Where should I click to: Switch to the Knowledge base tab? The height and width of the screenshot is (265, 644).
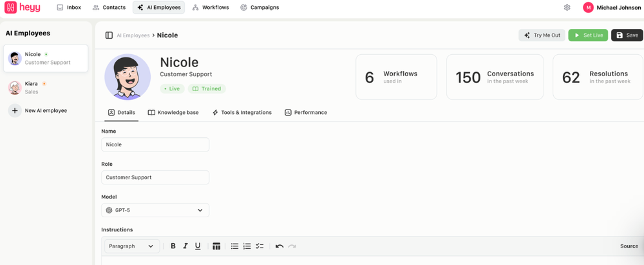coord(173,112)
